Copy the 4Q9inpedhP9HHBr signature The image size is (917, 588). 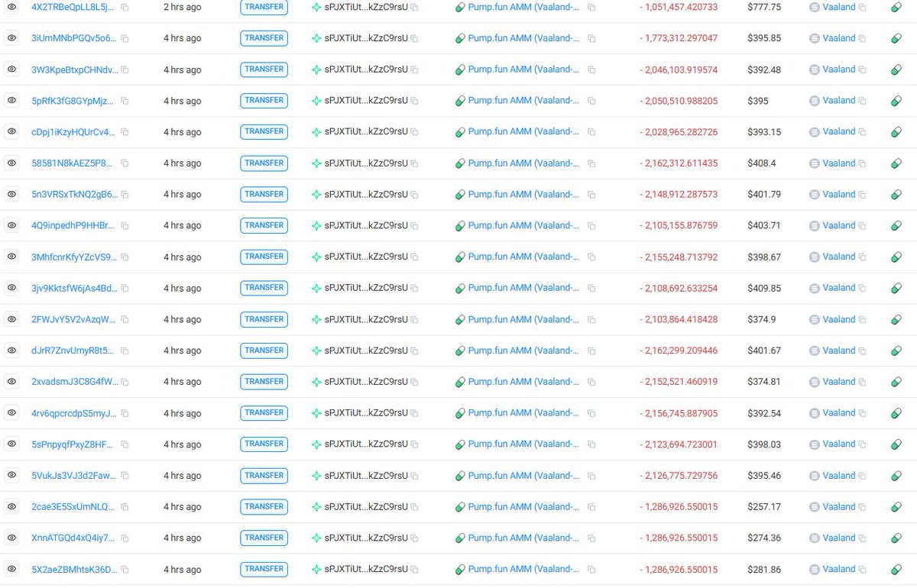click(125, 226)
